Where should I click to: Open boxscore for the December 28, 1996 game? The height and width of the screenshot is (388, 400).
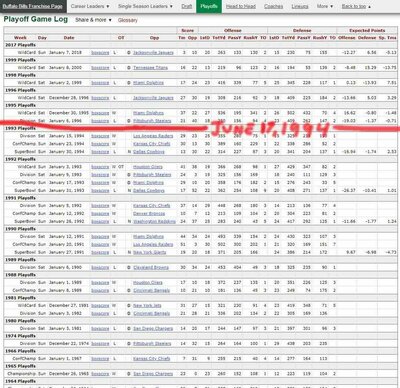pos(100,98)
